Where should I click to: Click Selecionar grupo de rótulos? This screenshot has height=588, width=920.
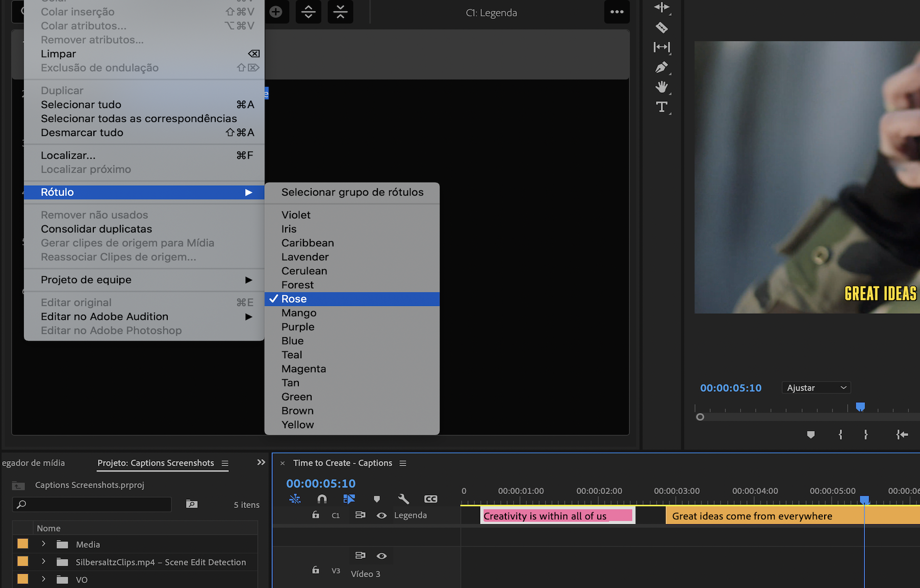point(352,192)
